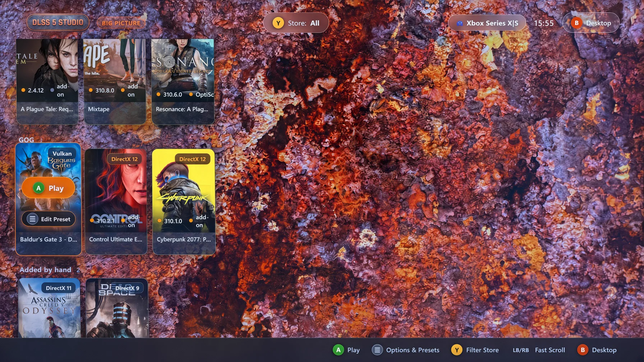This screenshot has width=644, height=362.
Task: Click version 310.6.0 on Resonance card
Action: click(x=172, y=95)
